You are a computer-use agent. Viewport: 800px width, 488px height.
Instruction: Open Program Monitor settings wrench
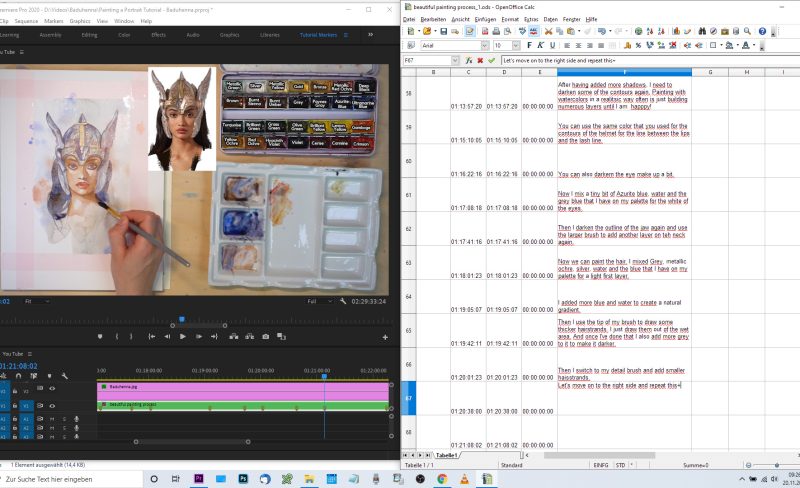point(343,302)
